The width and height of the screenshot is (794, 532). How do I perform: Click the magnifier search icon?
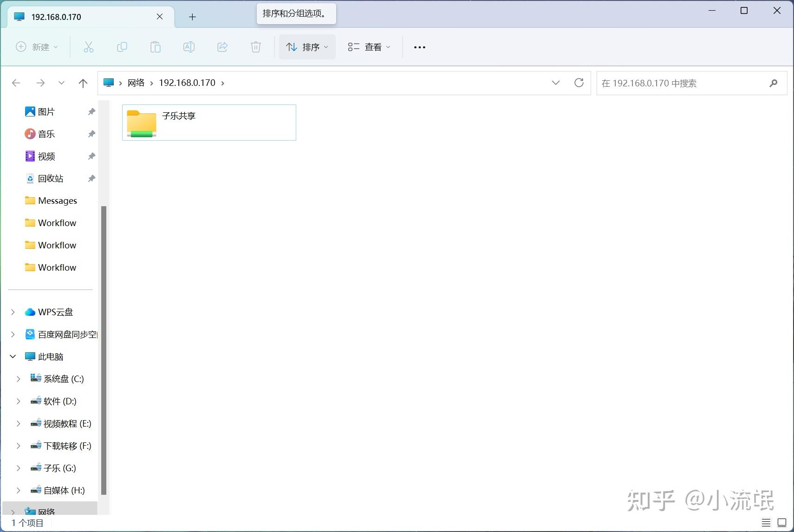[x=773, y=83]
